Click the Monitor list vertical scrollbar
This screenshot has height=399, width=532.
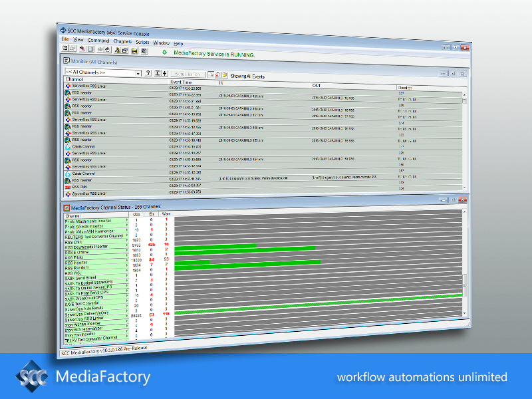[x=464, y=141]
